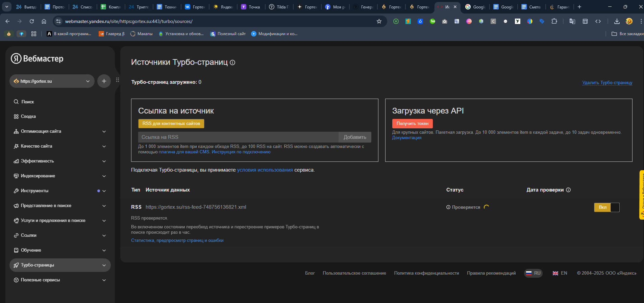Toggle the RSS source Вкл switch
Viewport: 644px width, 303px height.
click(x=607, y=207)
